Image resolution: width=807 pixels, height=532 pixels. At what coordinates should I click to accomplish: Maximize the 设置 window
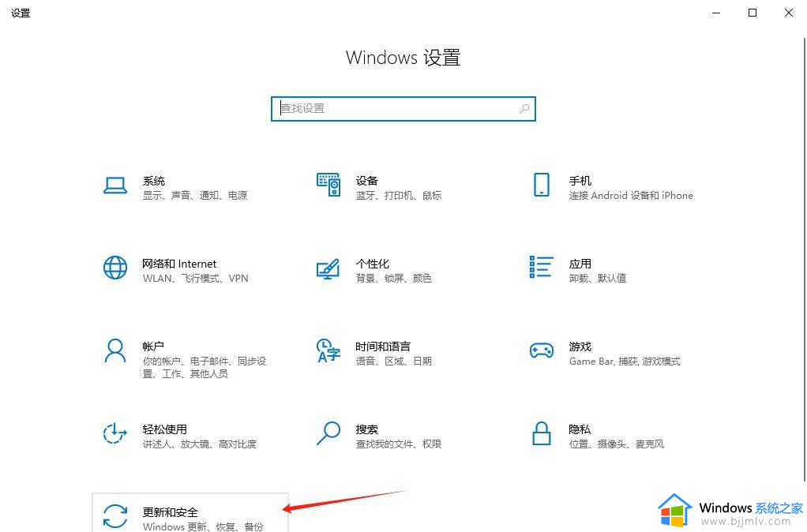[x=753, y=13]
